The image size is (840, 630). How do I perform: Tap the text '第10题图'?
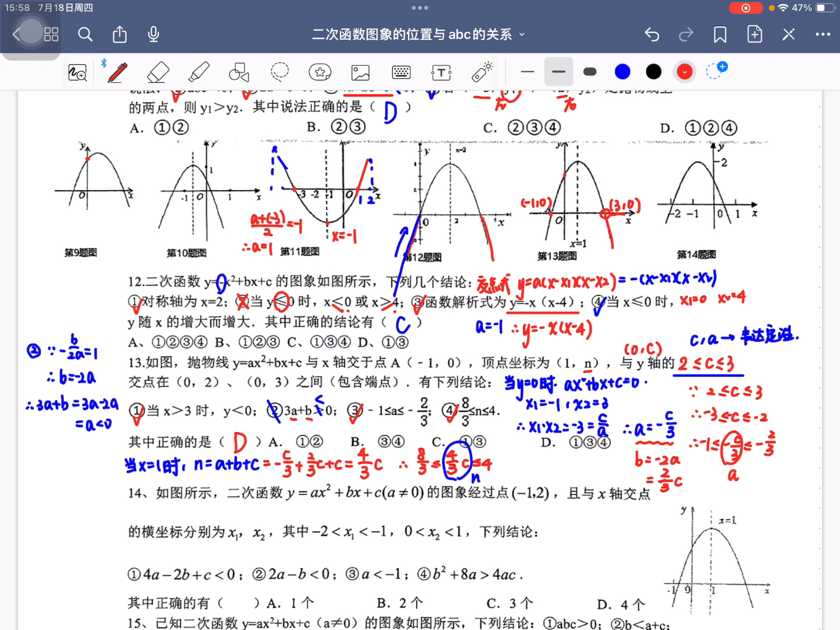[186, 253]
